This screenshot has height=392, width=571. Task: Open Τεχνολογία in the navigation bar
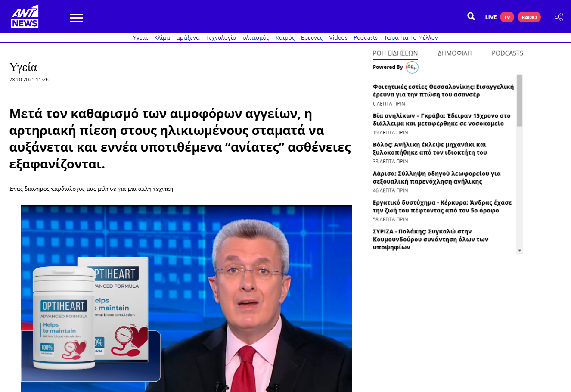(221, 38)
